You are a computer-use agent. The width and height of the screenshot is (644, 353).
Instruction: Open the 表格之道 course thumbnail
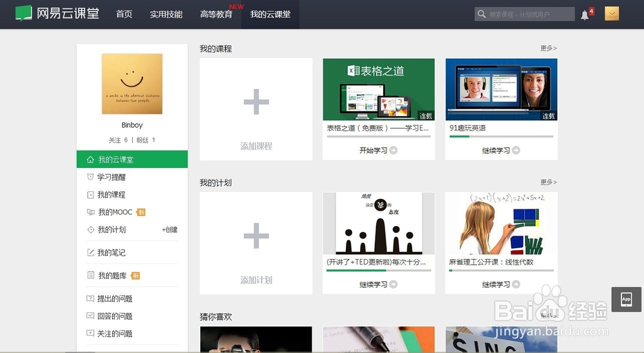[x=379, y=89]
